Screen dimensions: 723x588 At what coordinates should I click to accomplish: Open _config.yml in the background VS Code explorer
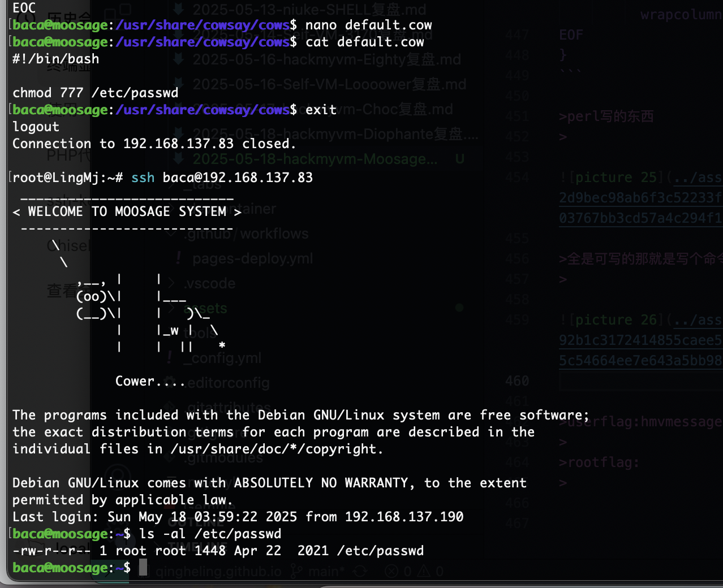pyautogui.click(x=222, y=358)
